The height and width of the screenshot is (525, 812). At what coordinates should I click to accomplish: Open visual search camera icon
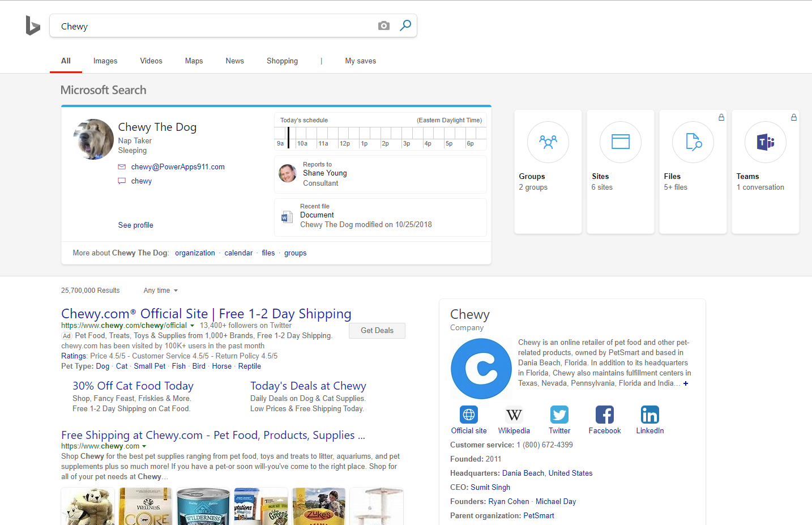coord(384,25)
